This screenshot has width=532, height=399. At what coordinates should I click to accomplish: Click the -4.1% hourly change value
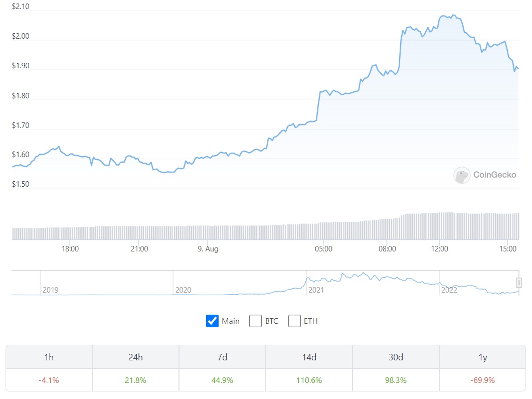pos(48,380)
